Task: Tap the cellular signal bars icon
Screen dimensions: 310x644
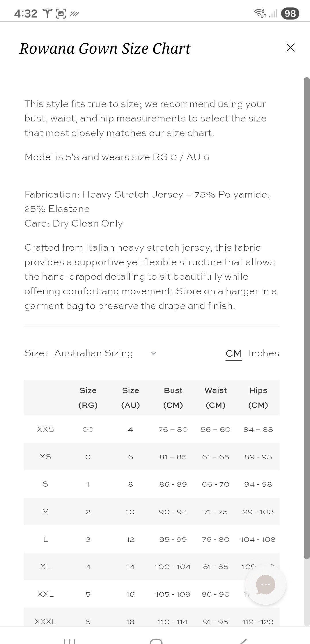Action: [273, 13]
